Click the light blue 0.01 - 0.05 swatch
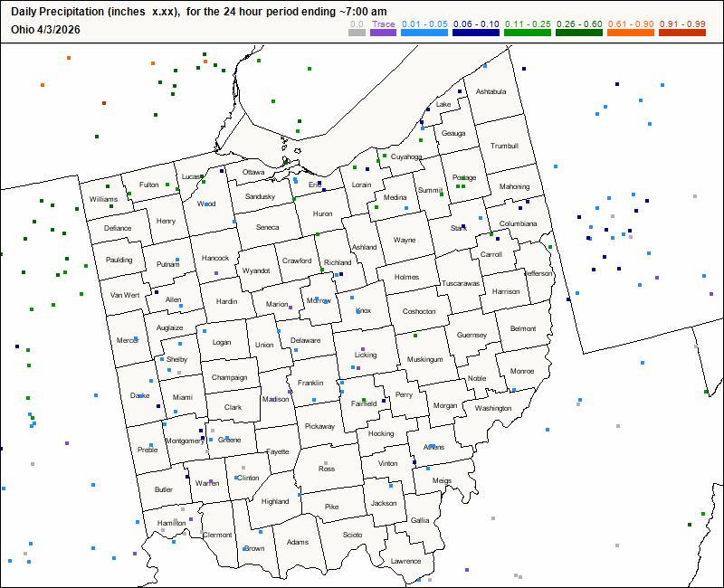724x588 pixels. pyautogui.click(x=425, y=33)
